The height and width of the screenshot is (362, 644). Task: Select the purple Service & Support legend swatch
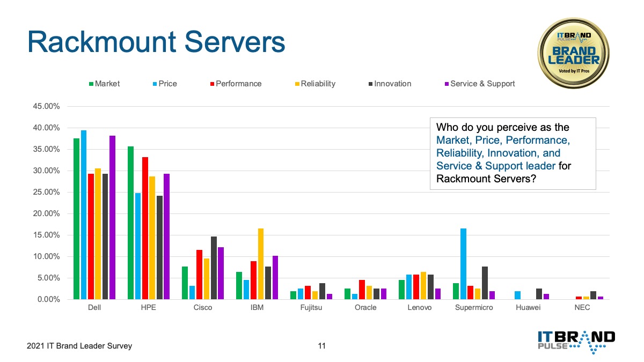click(x=447, y=84)
